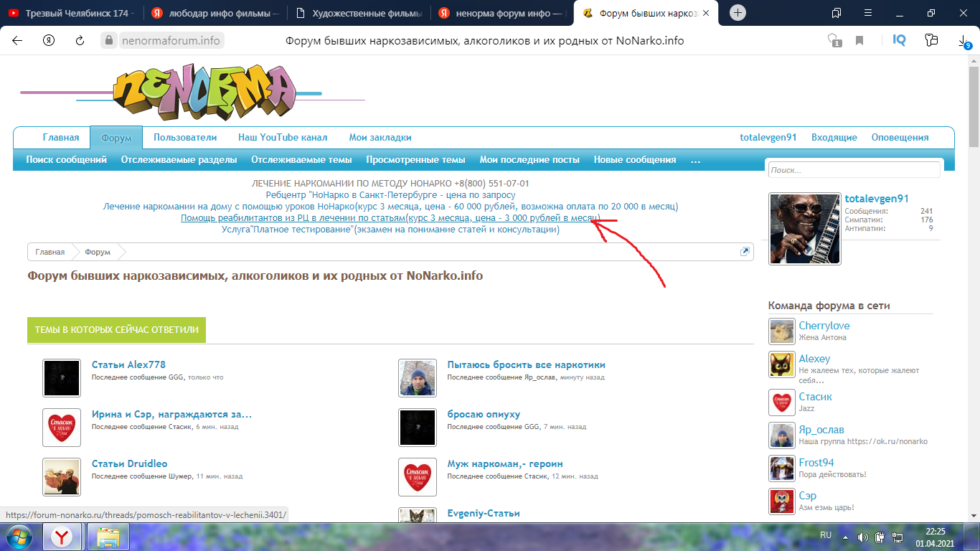
Task: Open browser downloads arrow icon
Action: [963, 42]
